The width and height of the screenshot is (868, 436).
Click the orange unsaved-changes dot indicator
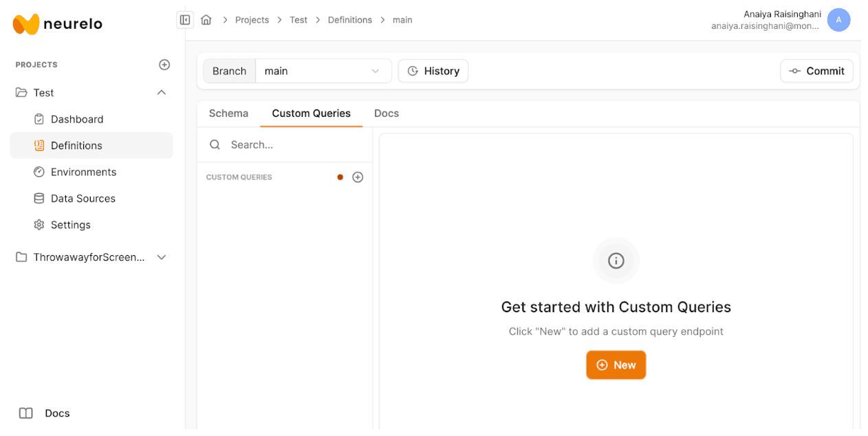pyautogui.click(x=340, y=177)
